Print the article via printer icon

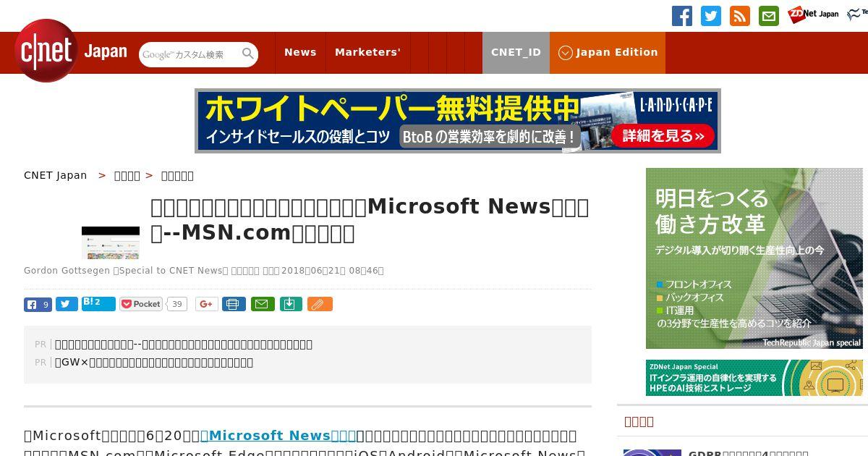pos(234,304)
